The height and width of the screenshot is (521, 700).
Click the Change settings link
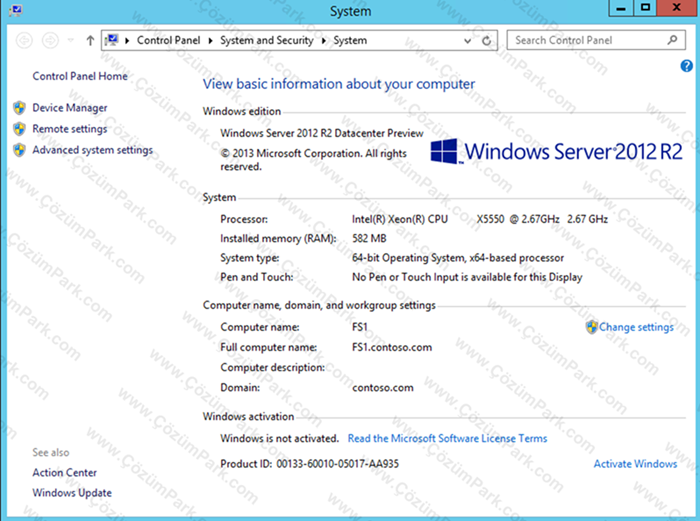click(636, 327)
